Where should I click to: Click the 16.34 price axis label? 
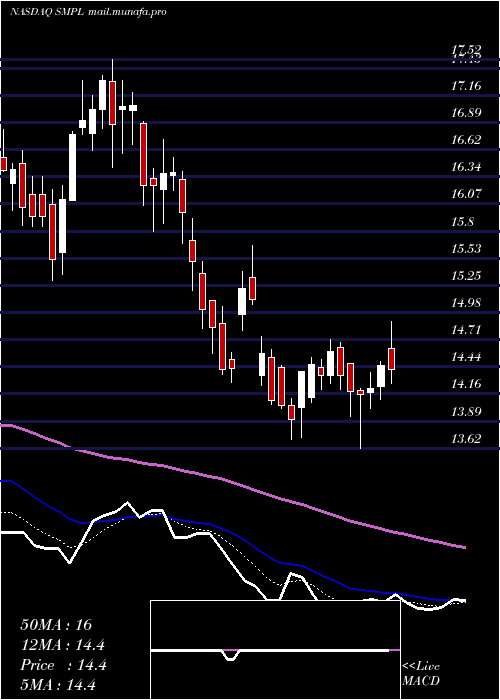click(466, 167)
